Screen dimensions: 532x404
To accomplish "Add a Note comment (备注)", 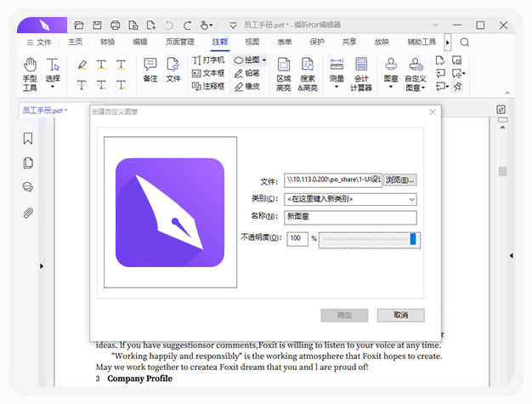I will click(x=150, y=70).
